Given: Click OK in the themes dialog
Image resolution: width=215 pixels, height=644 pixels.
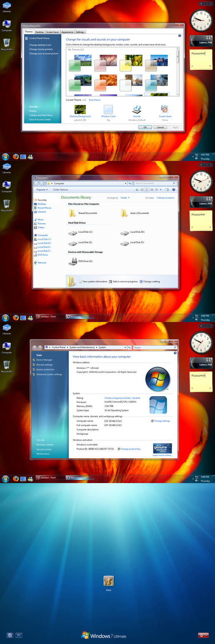Looking at the screenshot, I should pyautogui.click(x=145, y=127).
